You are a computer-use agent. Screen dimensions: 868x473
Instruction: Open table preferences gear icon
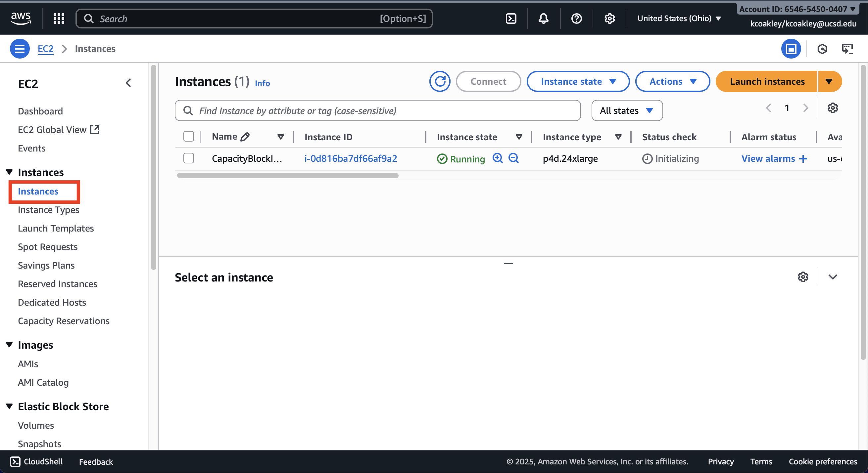[833, 108]
